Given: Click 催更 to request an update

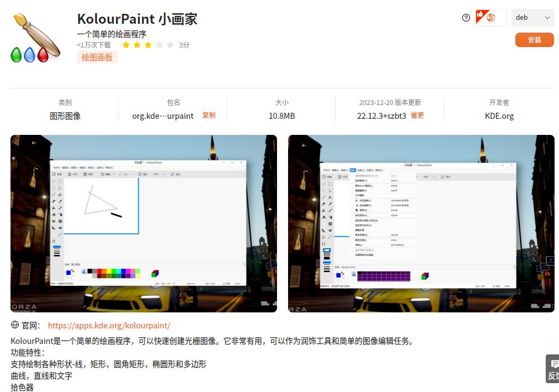Looking at the screenshot, I should pyautogui.click(x=417, y=115).
